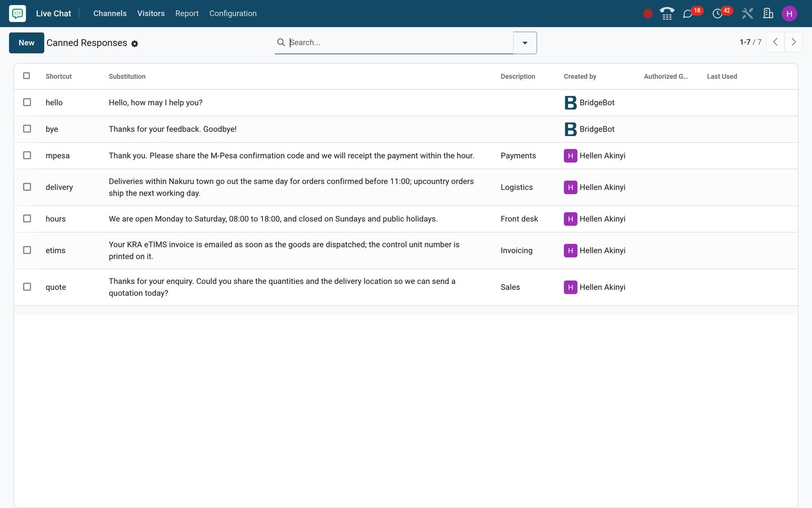Image resolution: width=812 pixels, height=508 pixels.
Task: Open the Configuration menu
Action: (233, 13)
